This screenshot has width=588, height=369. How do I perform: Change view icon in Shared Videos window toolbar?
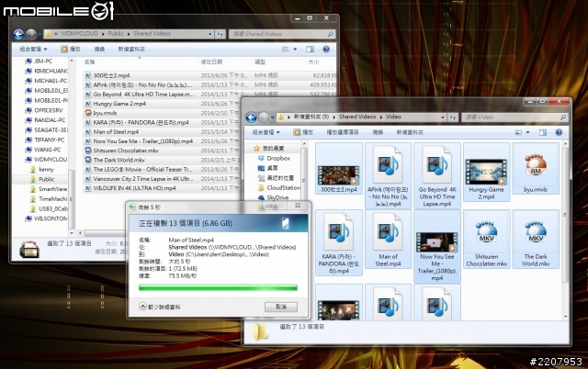[286, 49]
